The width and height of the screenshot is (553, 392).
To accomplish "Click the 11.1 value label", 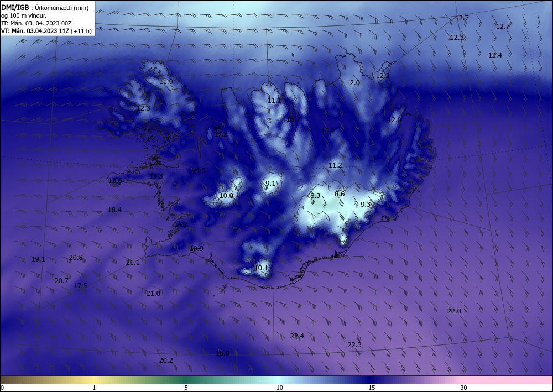I will (274, 101).
